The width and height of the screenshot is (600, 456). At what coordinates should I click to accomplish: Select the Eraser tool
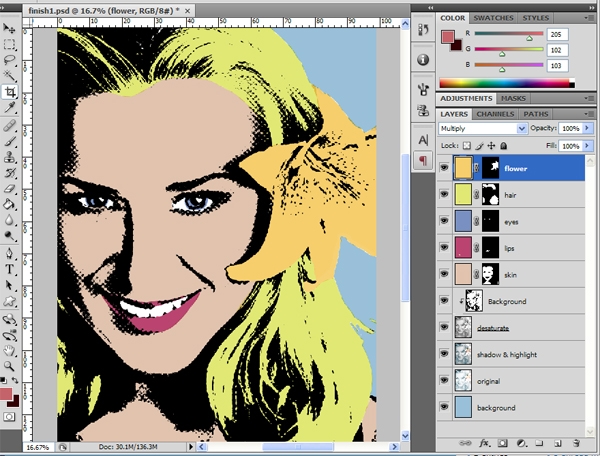tap(9, 189)
